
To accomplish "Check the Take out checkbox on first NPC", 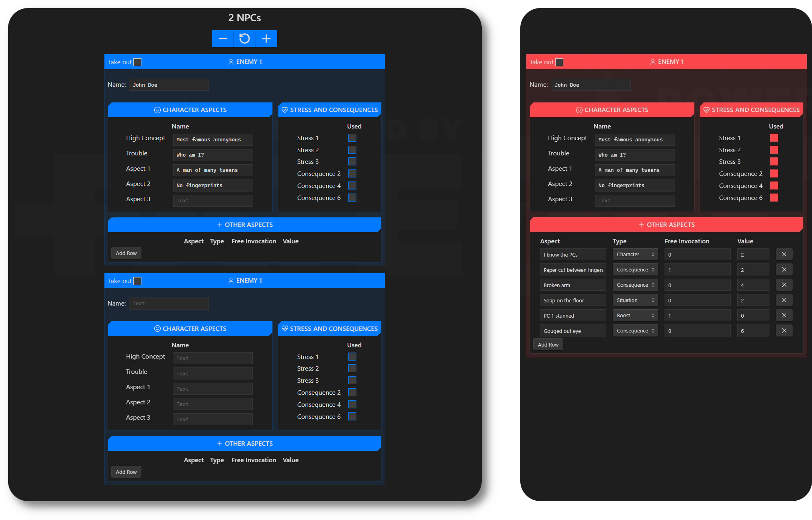I will point(137,62).
